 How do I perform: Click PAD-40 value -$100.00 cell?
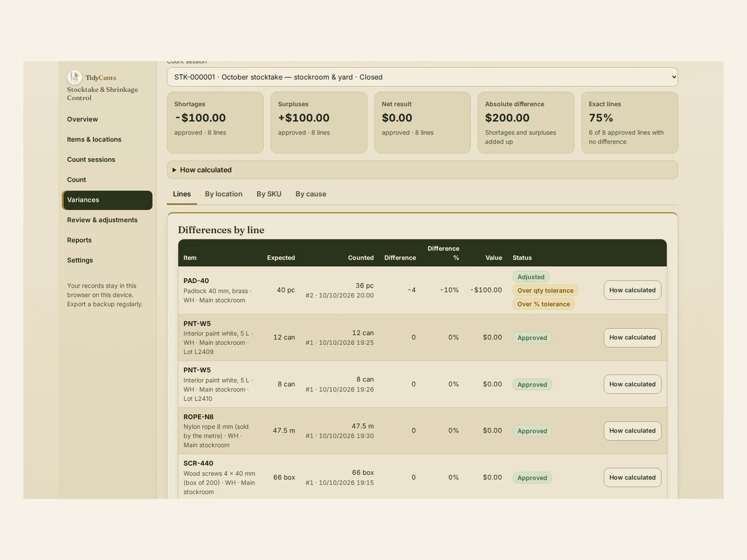486,290
